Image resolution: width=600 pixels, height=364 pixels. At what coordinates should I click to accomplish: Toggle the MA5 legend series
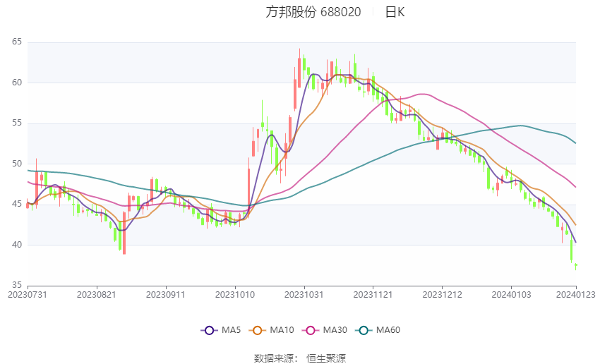221,330
